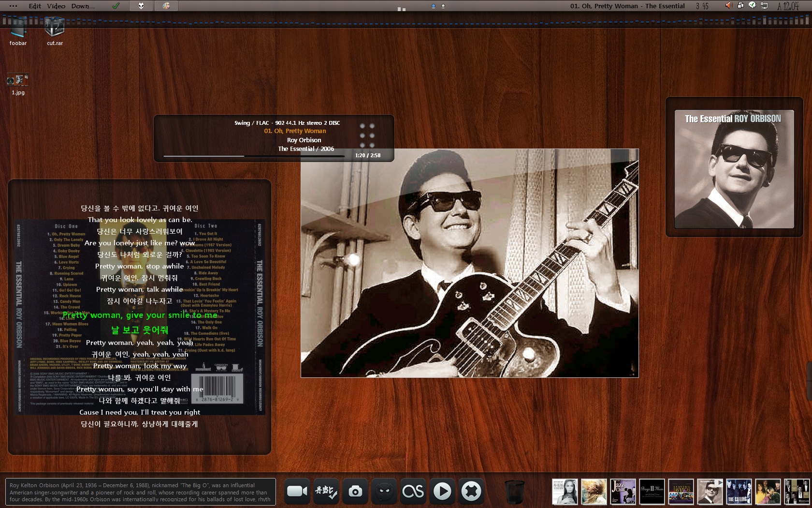Click the track time counter in top bar
Viewport: 812px width, 508px height.
click(702, 6)
